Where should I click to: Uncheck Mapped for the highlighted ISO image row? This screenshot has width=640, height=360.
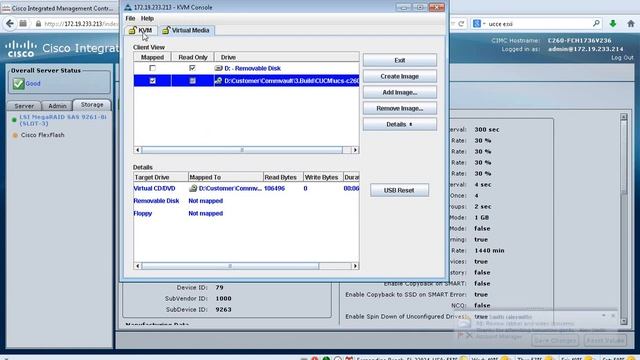click(152, 81)
